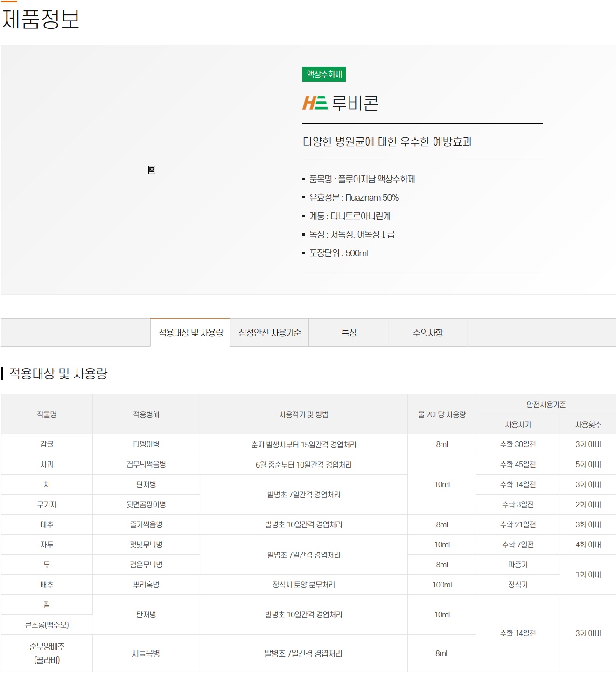Image resolution: width=616 pixels, height=685 pixels.
Task: Select the 순무양배추 (콜라비) crop cell
Action: [47, 653]
